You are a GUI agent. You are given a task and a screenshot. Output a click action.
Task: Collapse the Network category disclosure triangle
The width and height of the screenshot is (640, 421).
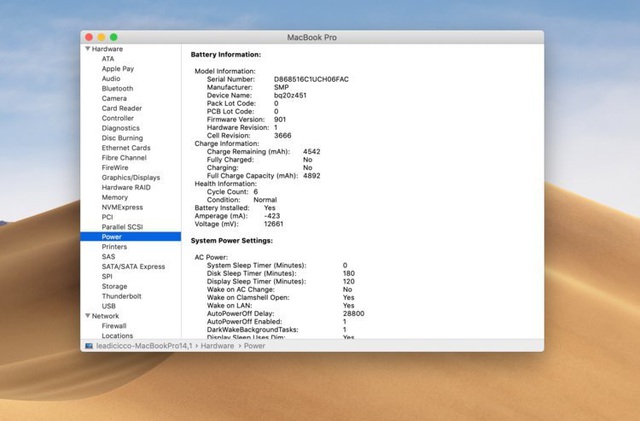pos(88,316)
